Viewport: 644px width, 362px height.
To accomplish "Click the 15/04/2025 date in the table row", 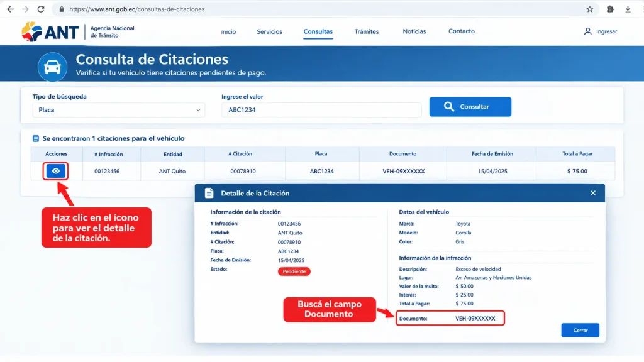I will [492, 171].
